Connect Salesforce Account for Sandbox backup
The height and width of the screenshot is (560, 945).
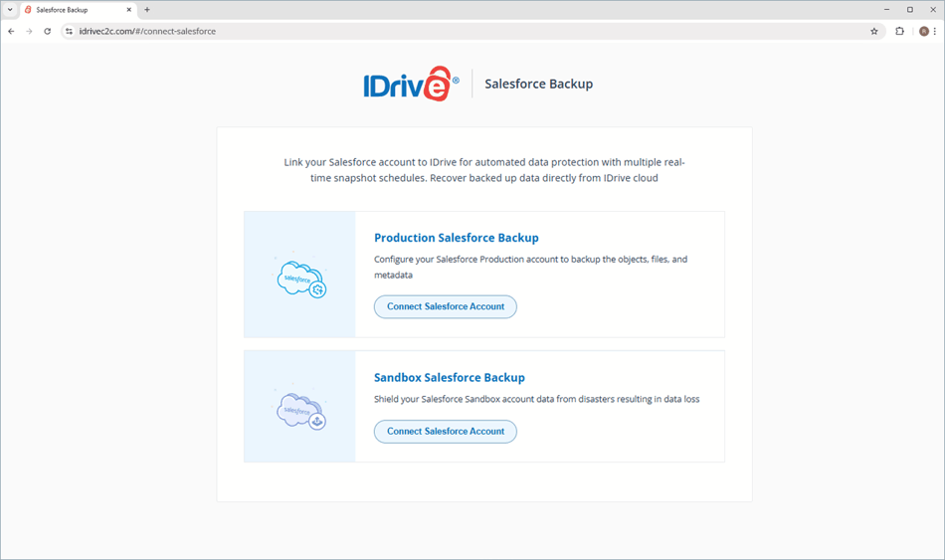[x=445, y=431]
